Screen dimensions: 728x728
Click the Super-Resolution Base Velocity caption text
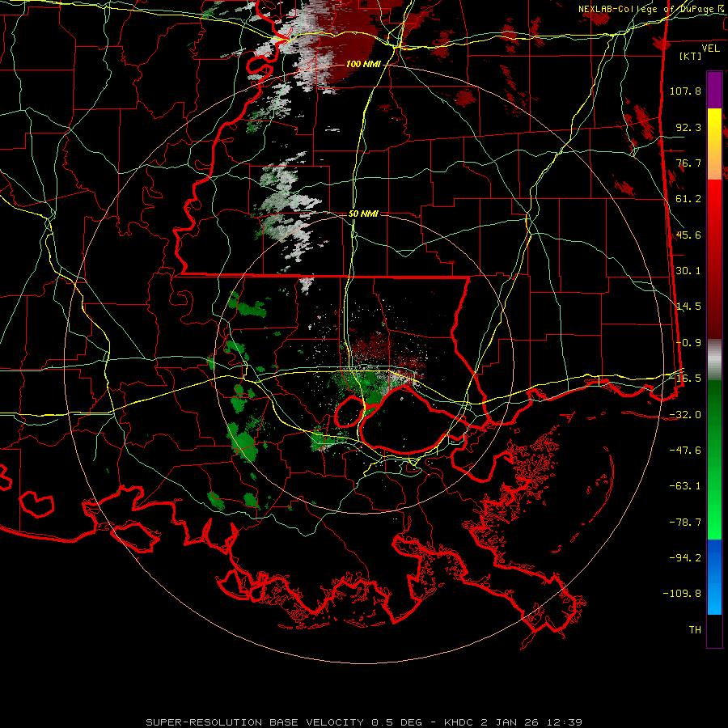tap(364, 722)
